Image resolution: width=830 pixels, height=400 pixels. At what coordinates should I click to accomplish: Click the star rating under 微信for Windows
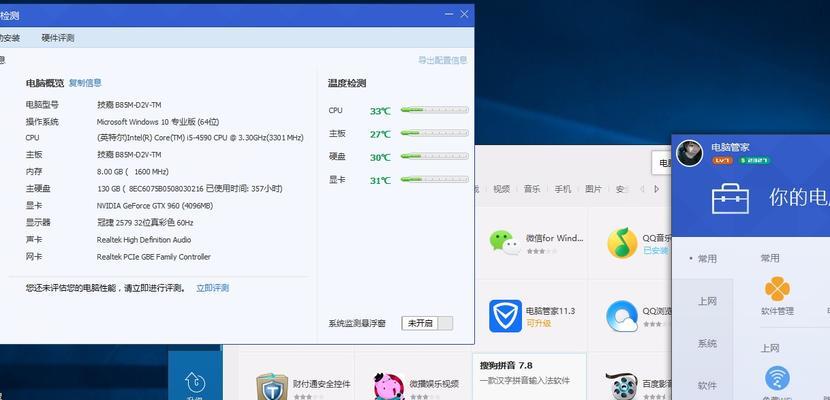point(541,251)
